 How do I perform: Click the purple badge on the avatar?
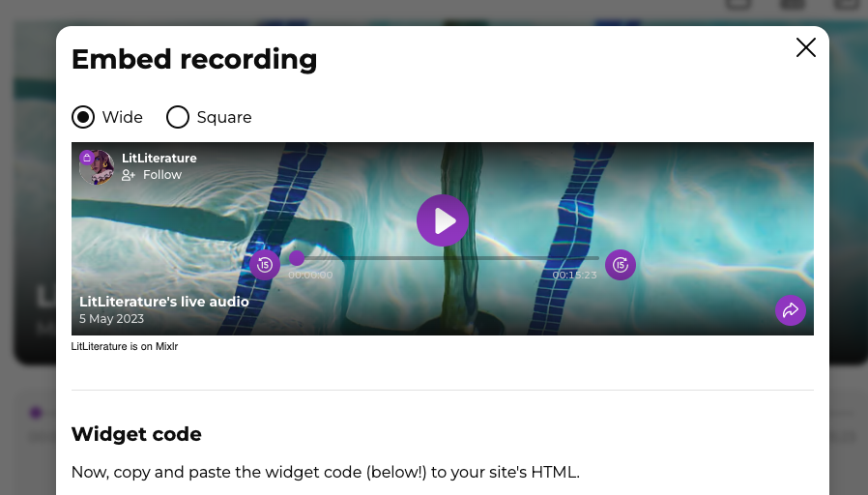coord(86,158)
